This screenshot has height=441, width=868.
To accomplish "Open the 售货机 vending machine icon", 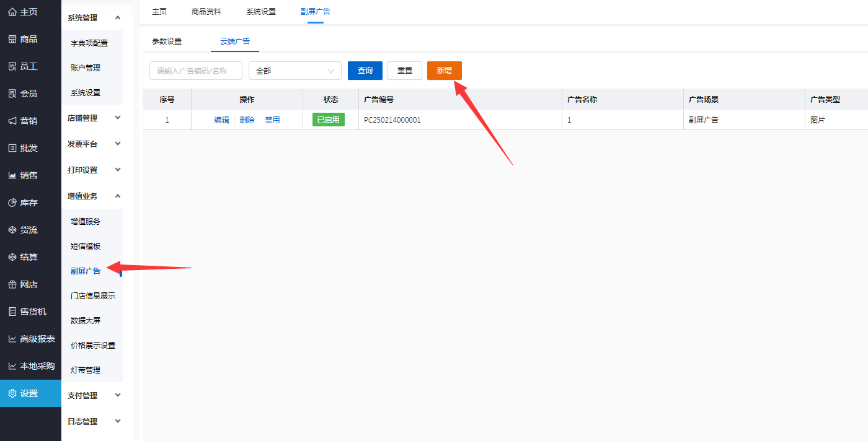I will 12,312.
